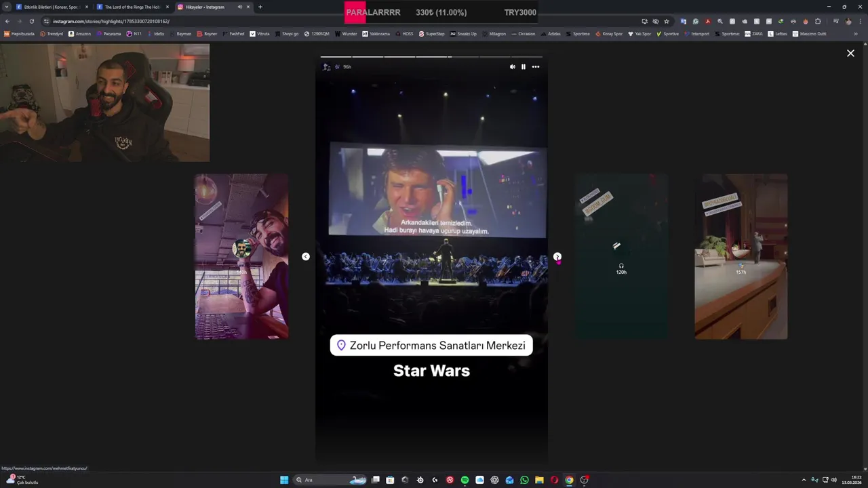
Task: Open the Pazarama bookmark
Action: pyautogui.click(x=109, y=34)
